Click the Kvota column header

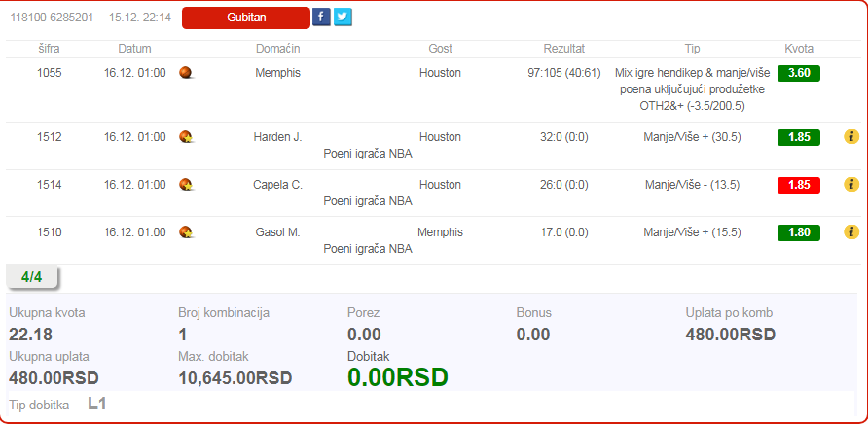point(799,49)
